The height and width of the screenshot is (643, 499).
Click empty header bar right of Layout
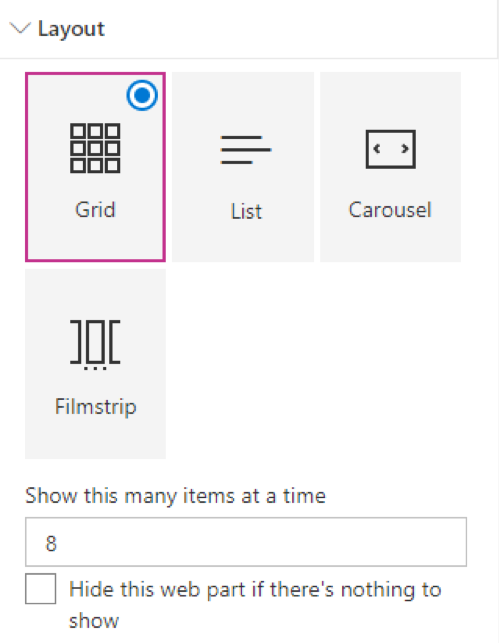pyautogui.click(x=299, y=29)
